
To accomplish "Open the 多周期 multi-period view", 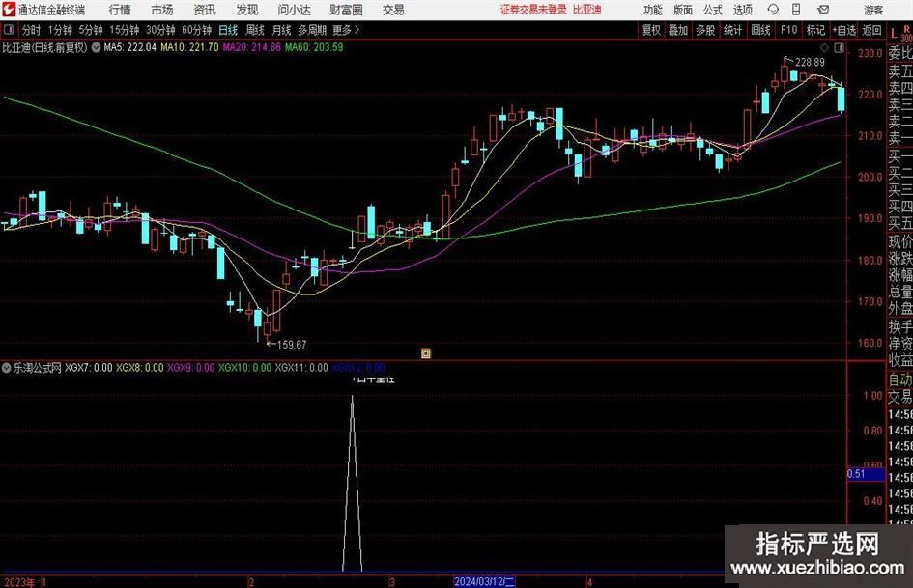I will [312, 30].
